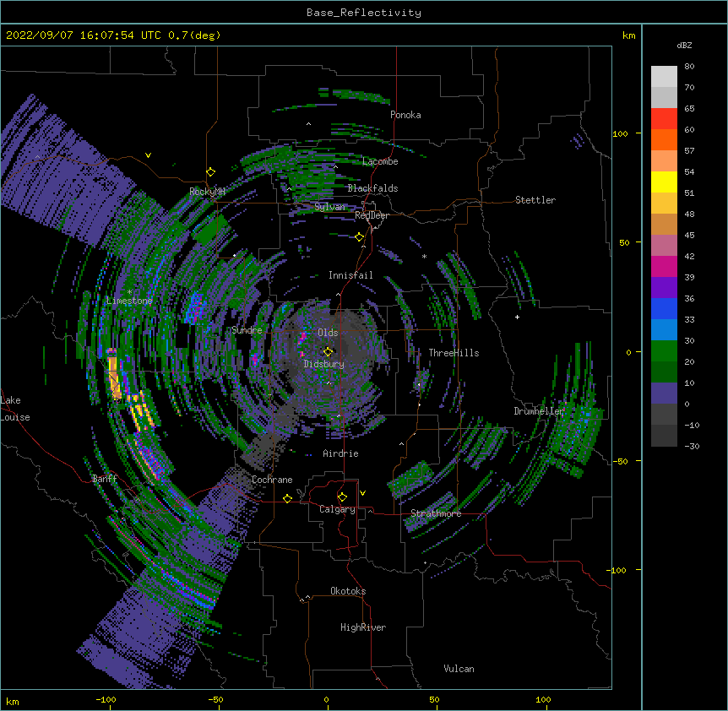Click the Airdrie label

pos(340,453)
